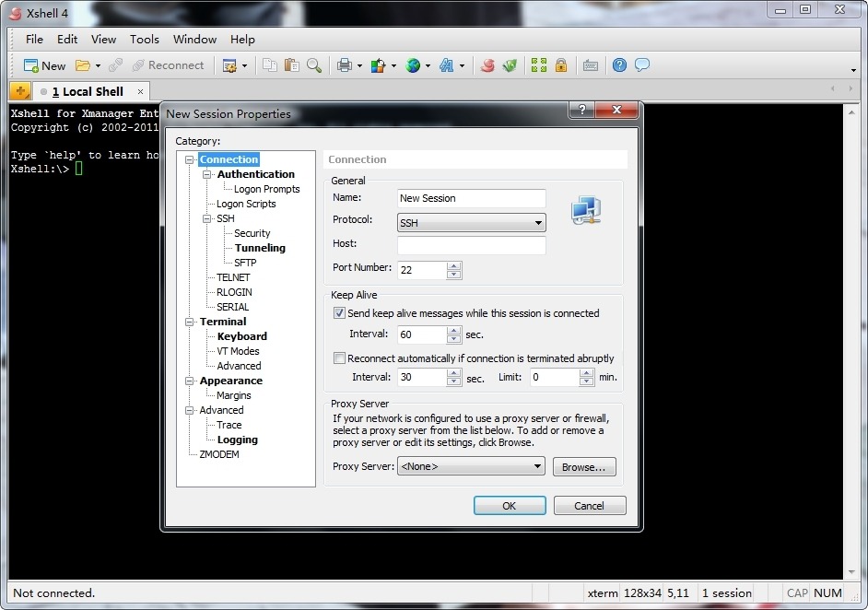This screenshot has height=610, width=868.
Task: Select Keyboard in category tree
Action: [x=242, y=336]
